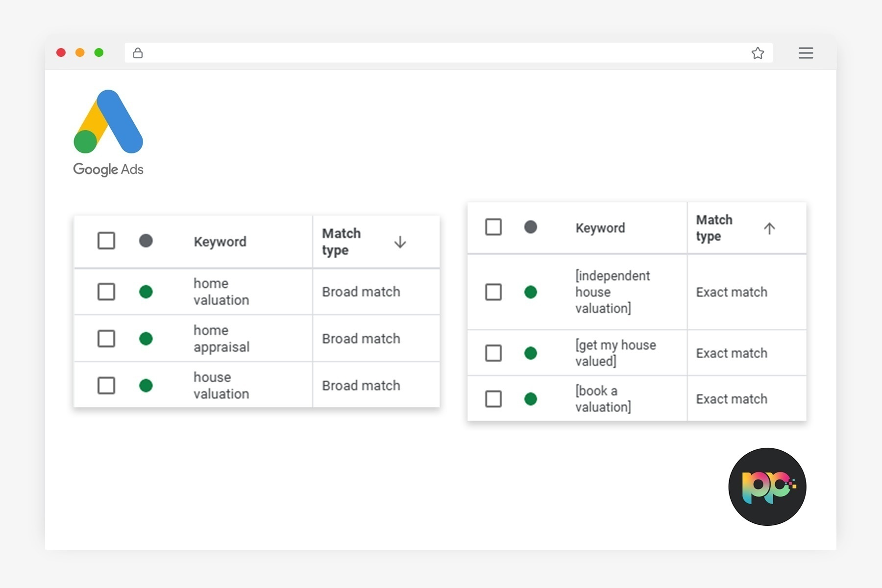The width and height of the screenshot is (882, 588).
Task: Click the gray status dot in left table header
Action: click(146, 241)
